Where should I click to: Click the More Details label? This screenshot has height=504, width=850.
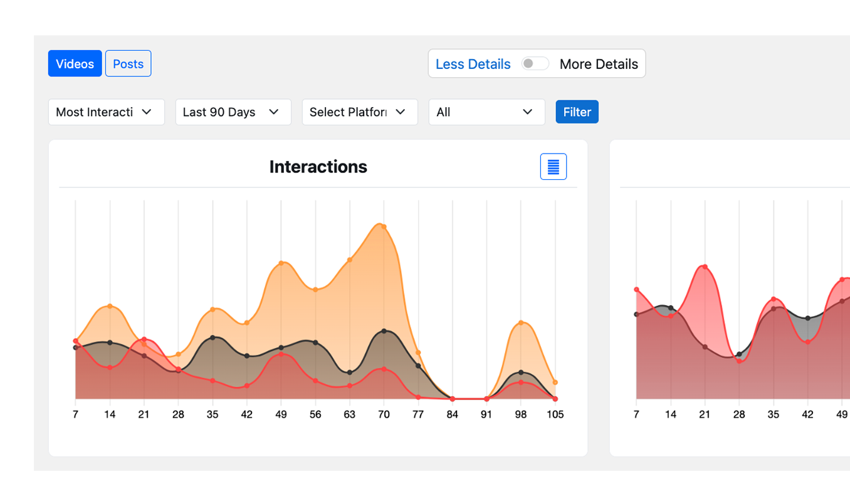click(x=599, y=63)
